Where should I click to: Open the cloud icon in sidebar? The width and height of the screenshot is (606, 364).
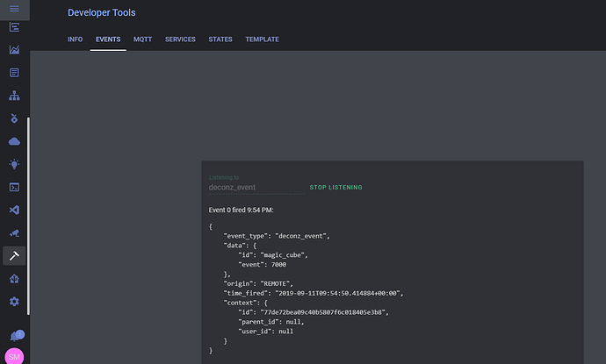[14, 141]
